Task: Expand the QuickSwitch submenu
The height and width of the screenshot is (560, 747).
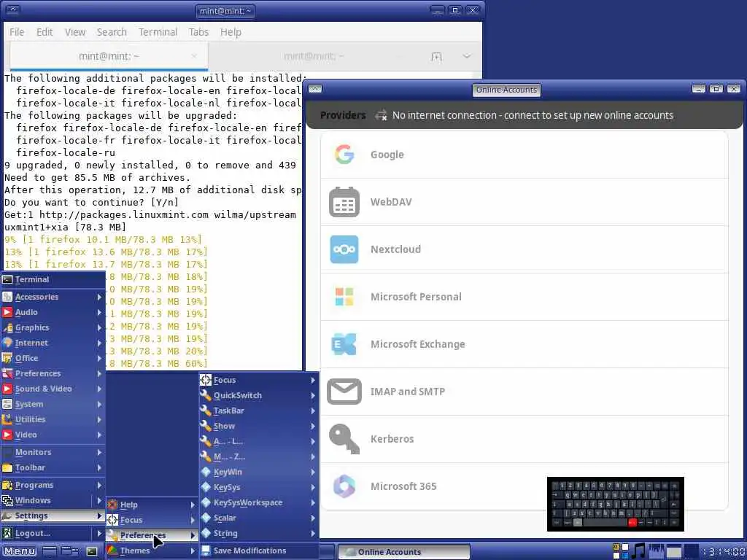Action: (x=259, y=395)
